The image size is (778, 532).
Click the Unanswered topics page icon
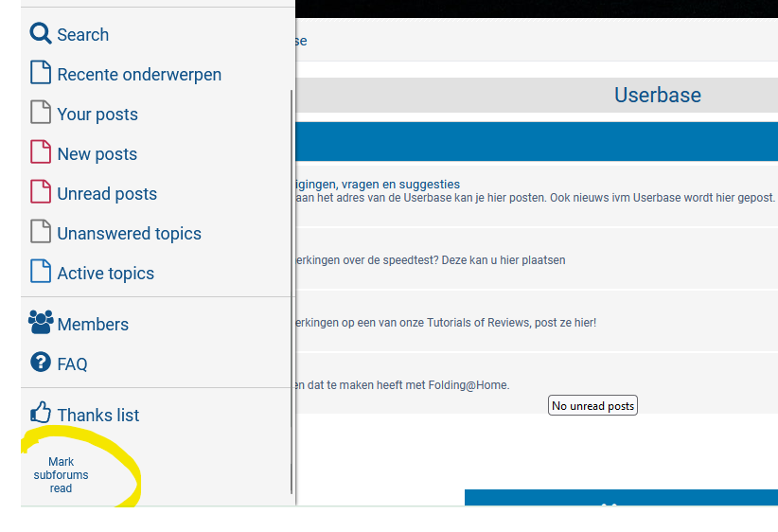click(x=41, y=233)
